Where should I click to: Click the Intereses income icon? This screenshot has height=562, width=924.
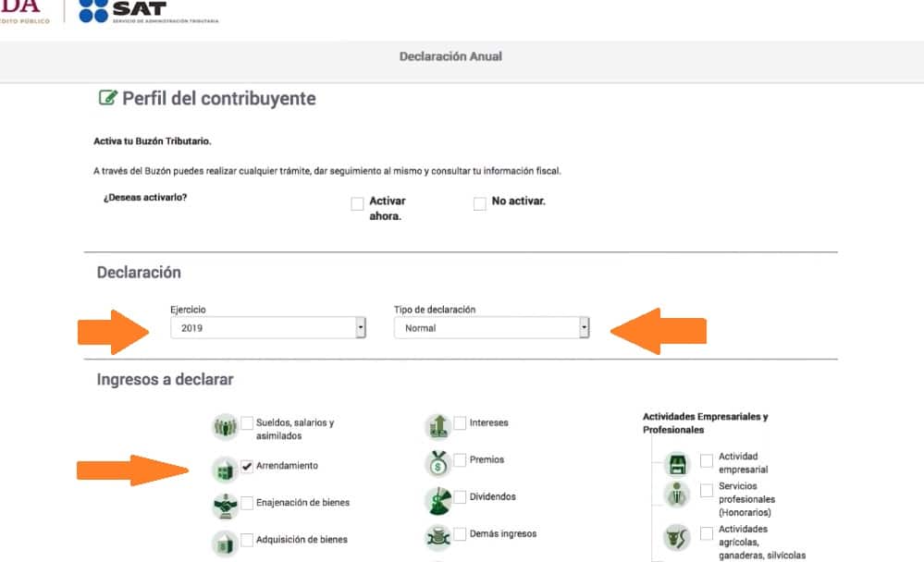[x=437, y=426]
